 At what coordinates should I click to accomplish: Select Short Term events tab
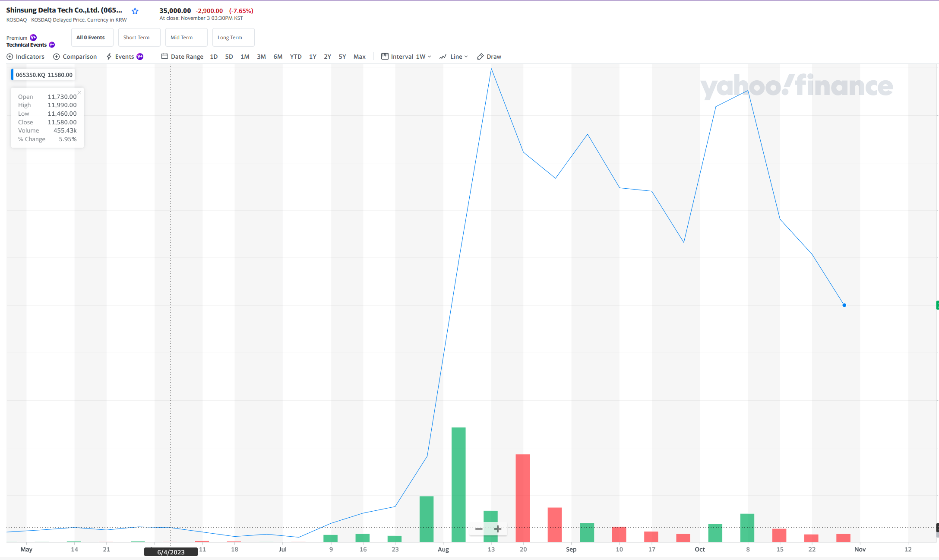(x=139, y=38)
